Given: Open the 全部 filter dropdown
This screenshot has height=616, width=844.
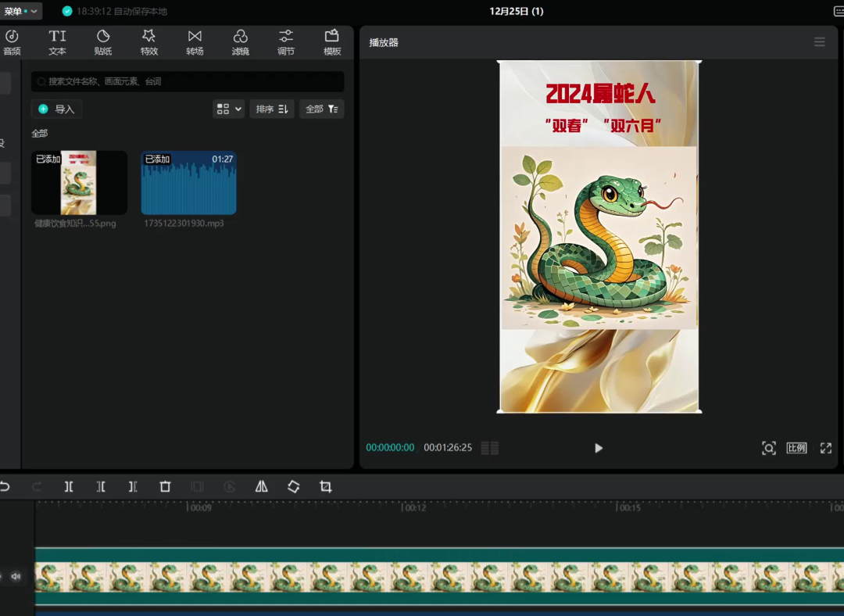Looking at the screenshot, I should [322, 109].
